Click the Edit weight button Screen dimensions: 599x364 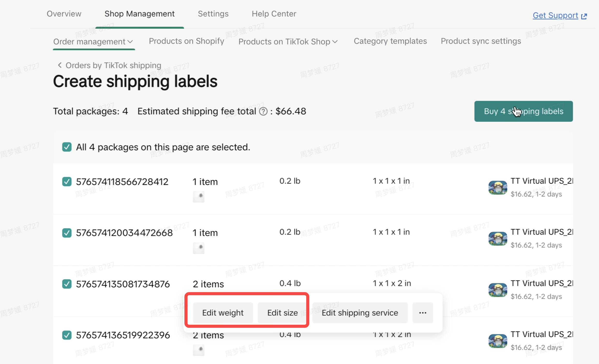pyautogui.click(x=223, y=313)
